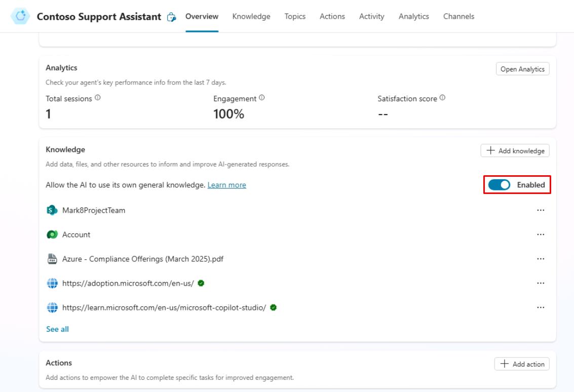574x392 pixels.
Task: Click the info icon next to Total sessions
Action: pos(98,98)
